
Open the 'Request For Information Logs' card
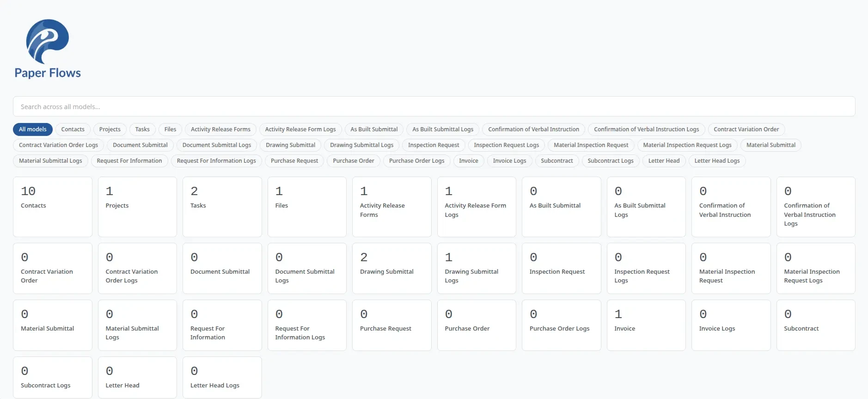[307, 325]
